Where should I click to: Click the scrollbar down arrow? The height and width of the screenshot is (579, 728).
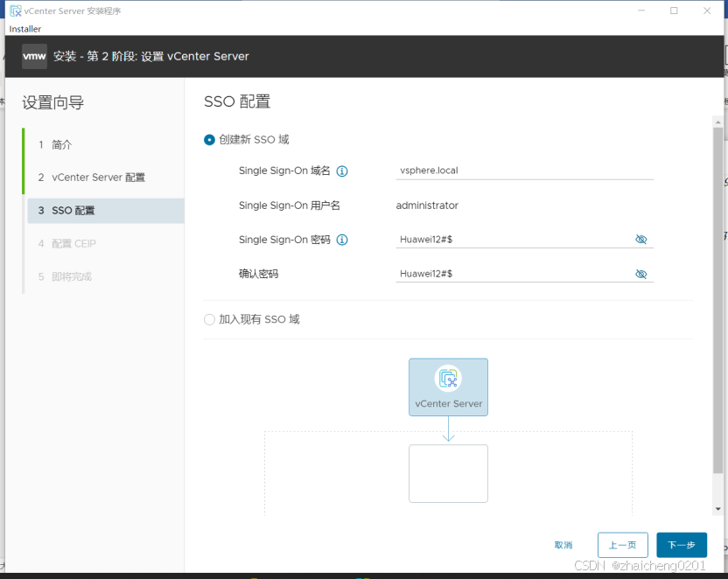[717, 509]
